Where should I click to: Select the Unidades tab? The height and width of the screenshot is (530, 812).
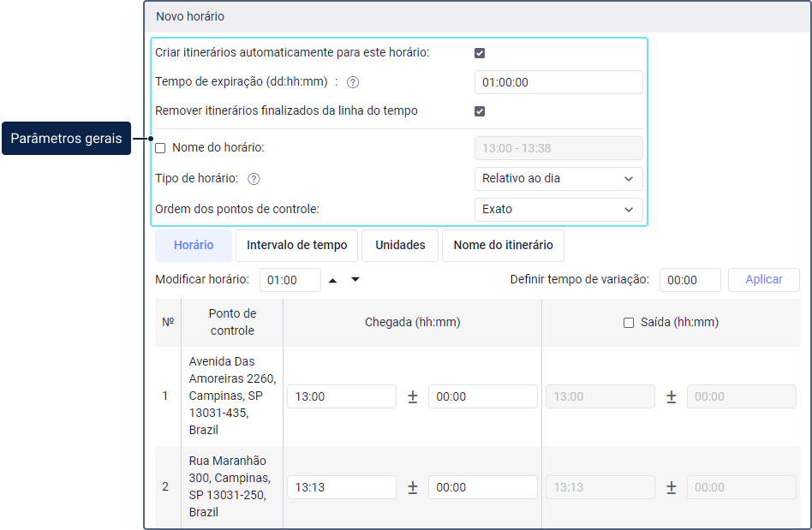pos(400,245)
